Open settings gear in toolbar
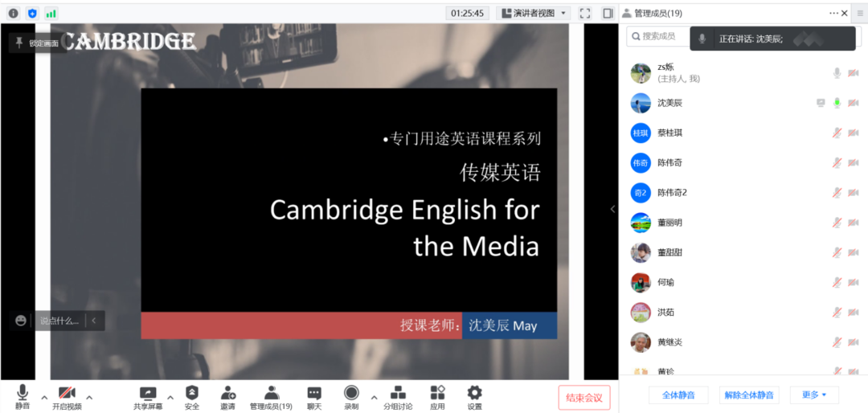The width and height of the screenshot is (868, 413). point(475,393)
